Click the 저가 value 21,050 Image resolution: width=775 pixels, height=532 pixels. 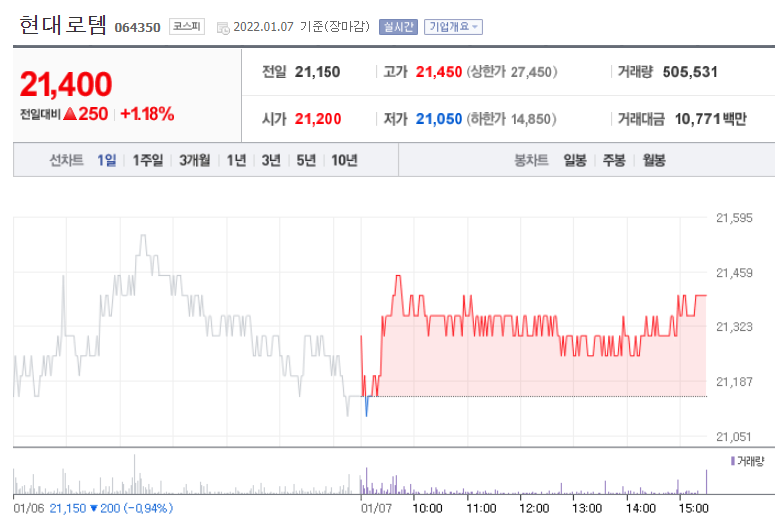(x=438, y=119)
